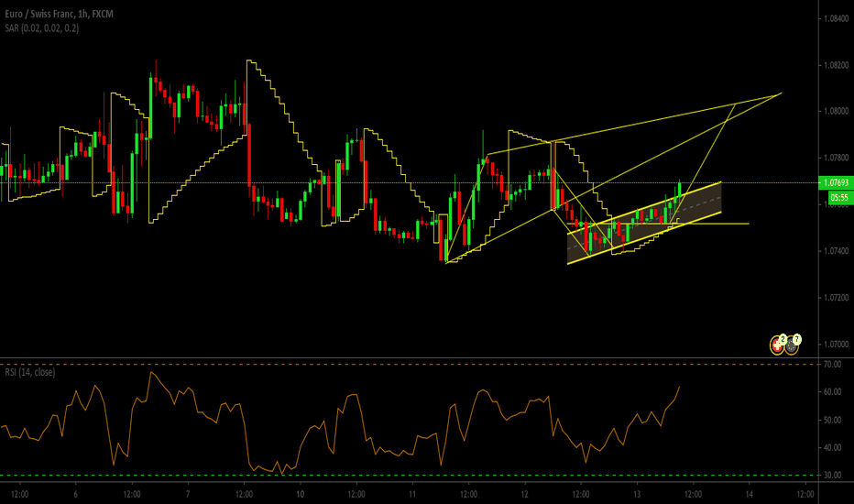Click the date label 7 on time axis
Screen dimensions: 854x504
pyautogui.click(x=188, y=495)
